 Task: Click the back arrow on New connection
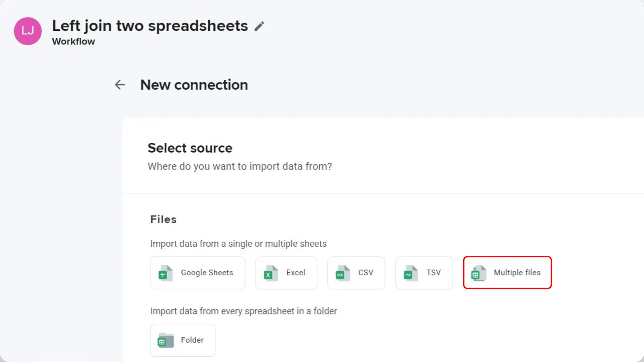click(x=120, y=85)
